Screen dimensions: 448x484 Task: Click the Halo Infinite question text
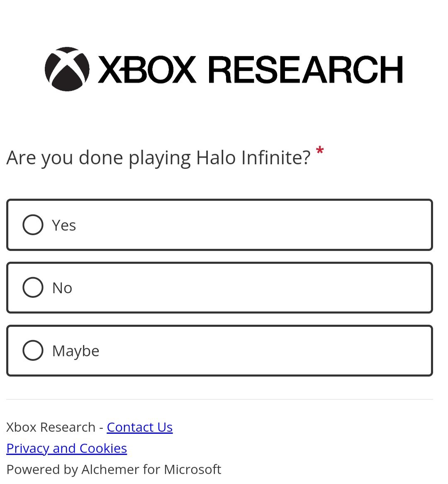(158, 158)
